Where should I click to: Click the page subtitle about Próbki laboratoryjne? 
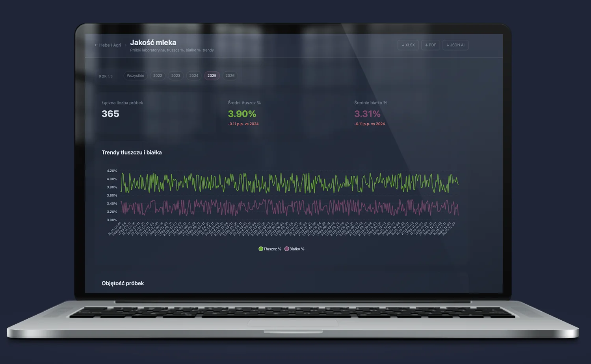pos(172,50)
